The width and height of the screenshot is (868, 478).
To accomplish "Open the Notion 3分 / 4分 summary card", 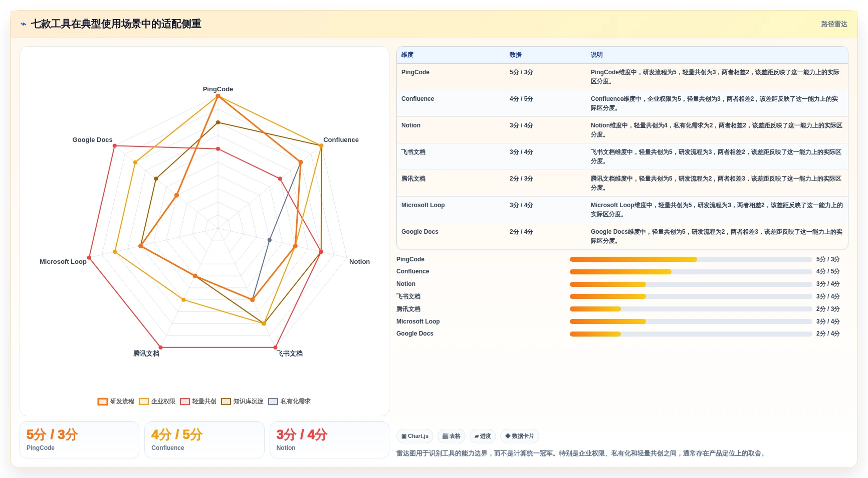I will [x=329, y=440].
